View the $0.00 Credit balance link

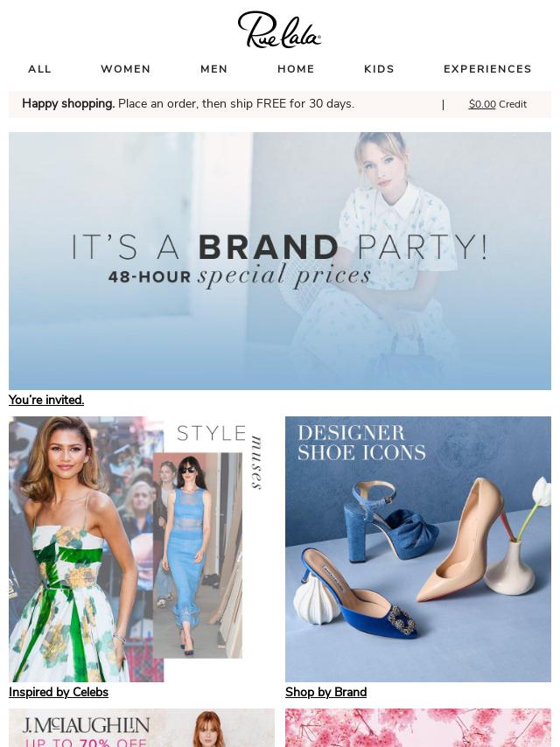(x=498, y=104)
